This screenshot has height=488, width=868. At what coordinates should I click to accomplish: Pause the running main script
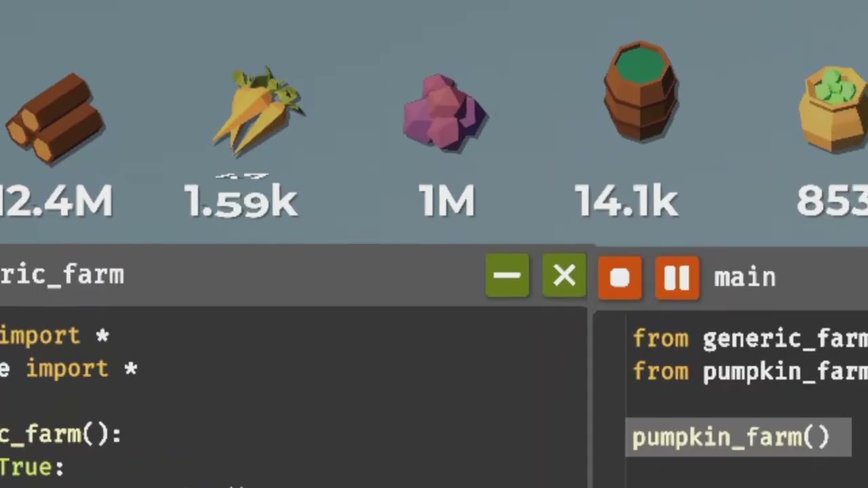click(677, 277)
